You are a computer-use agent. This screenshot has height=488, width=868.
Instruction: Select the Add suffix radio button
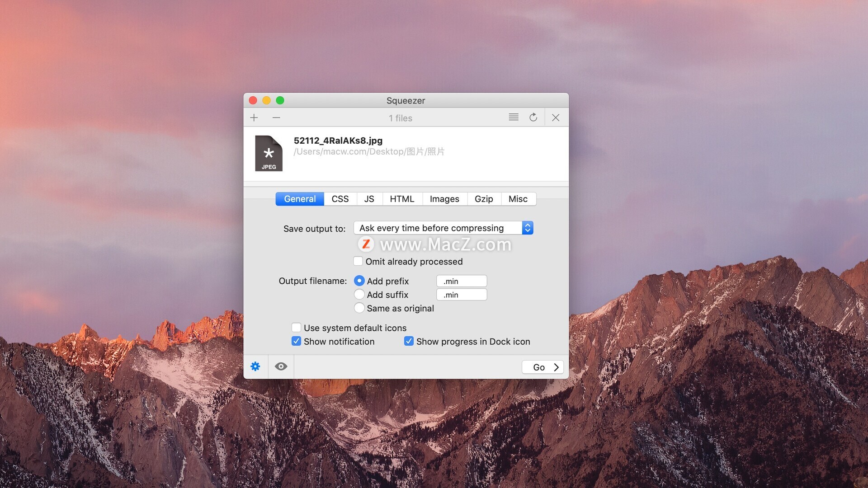click(x=359, y=294)
